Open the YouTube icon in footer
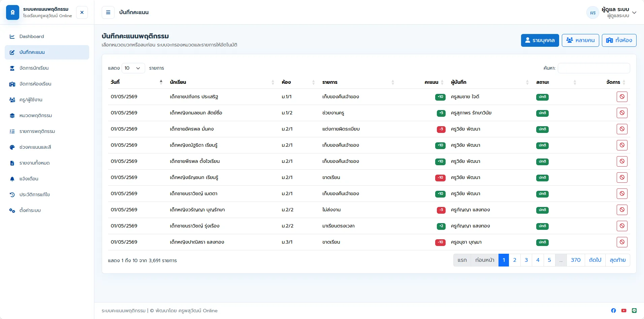The image size is (644, 319). [x=624, y=311]
